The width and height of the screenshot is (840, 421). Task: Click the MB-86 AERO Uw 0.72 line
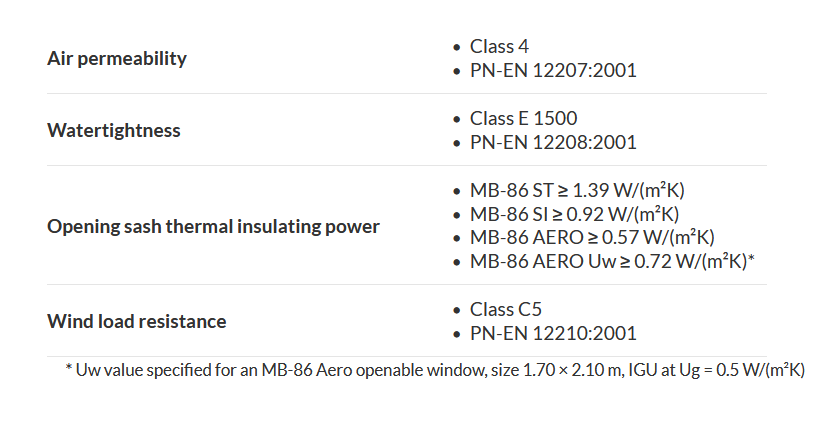coord(608,262)
